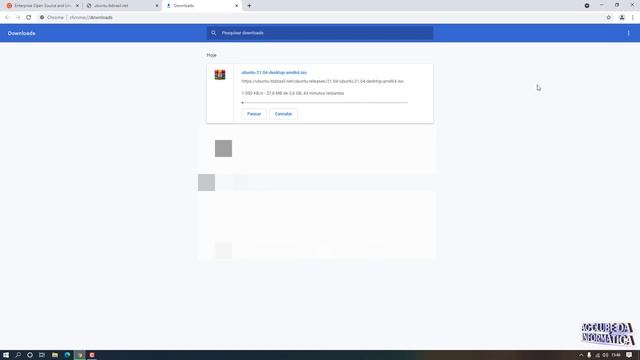Open the Windows Start menu
This screenshot has height=360, width=640.
6,355
